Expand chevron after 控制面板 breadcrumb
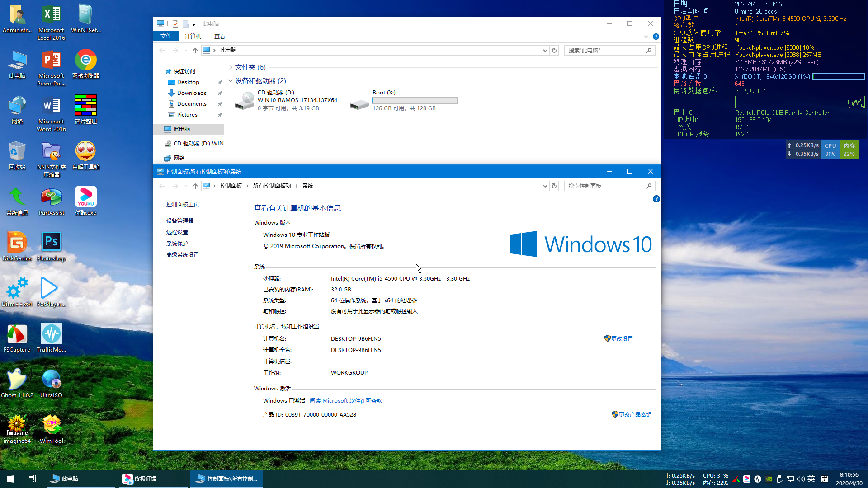 247,186
